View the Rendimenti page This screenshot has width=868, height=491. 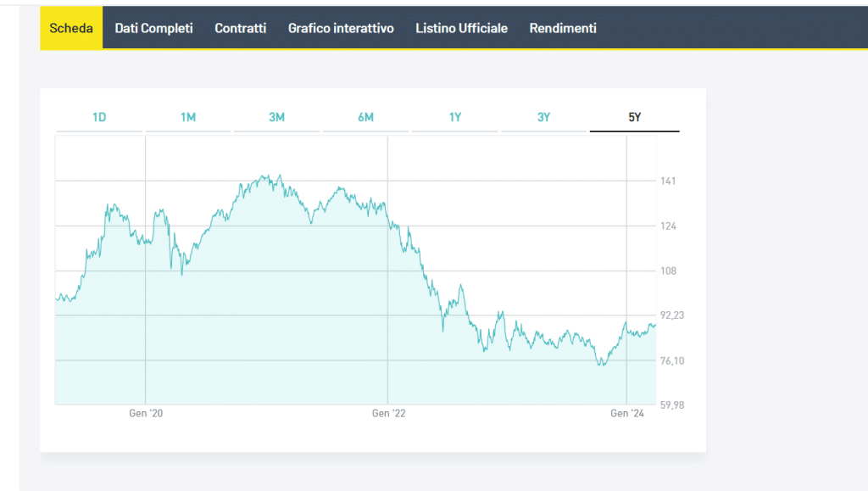click(563, 28)
